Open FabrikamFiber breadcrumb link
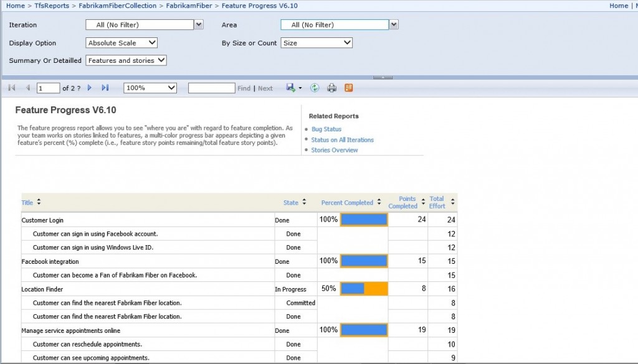638x364 pixels. (x=189, y=6)
